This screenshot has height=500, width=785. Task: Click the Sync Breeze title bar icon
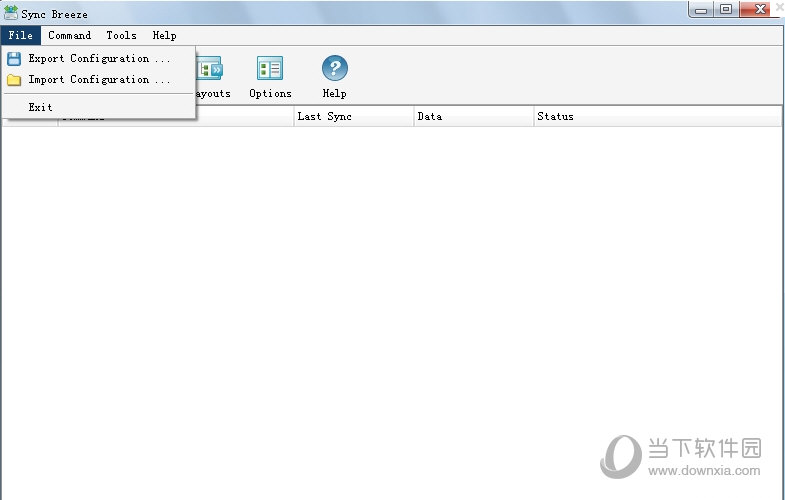point(11,13)
